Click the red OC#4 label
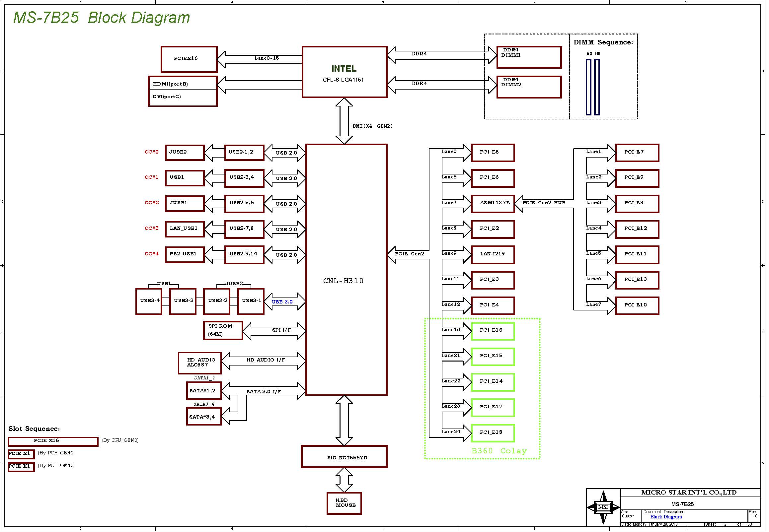The height and width of the screenshot is (532, 769). click(x=152, y=254)
